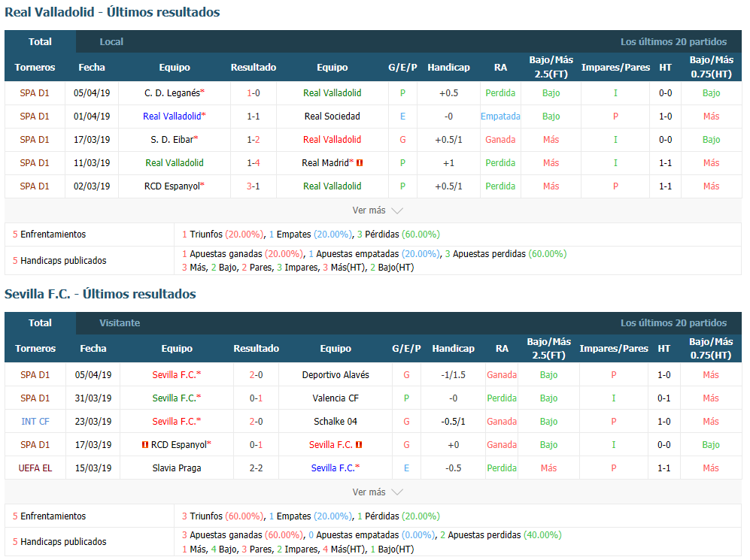Switch to the Visitante tab
The height and width of the screenshot is (560, 750).
point(120,323)
